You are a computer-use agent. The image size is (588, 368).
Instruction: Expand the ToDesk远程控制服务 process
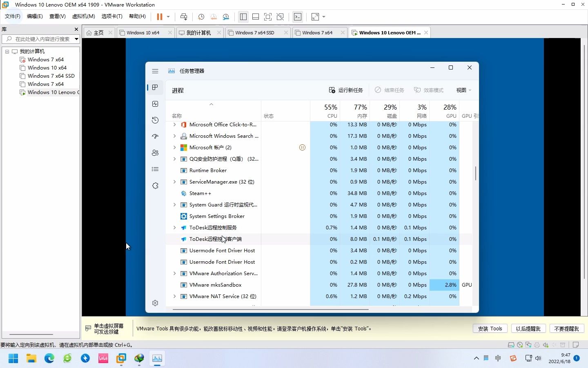pos(174,227)
